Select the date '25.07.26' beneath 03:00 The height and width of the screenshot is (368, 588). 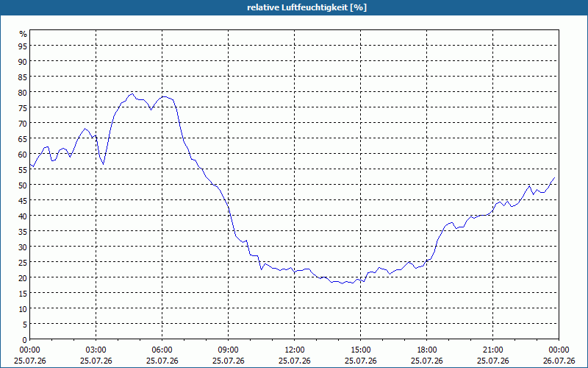96,361
